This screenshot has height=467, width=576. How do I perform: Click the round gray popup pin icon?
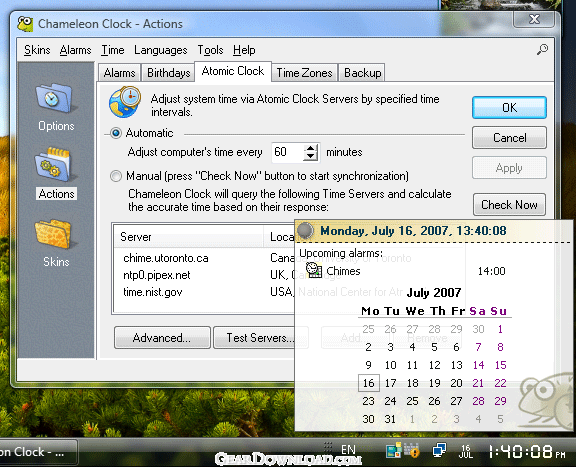tap(305, 230)
